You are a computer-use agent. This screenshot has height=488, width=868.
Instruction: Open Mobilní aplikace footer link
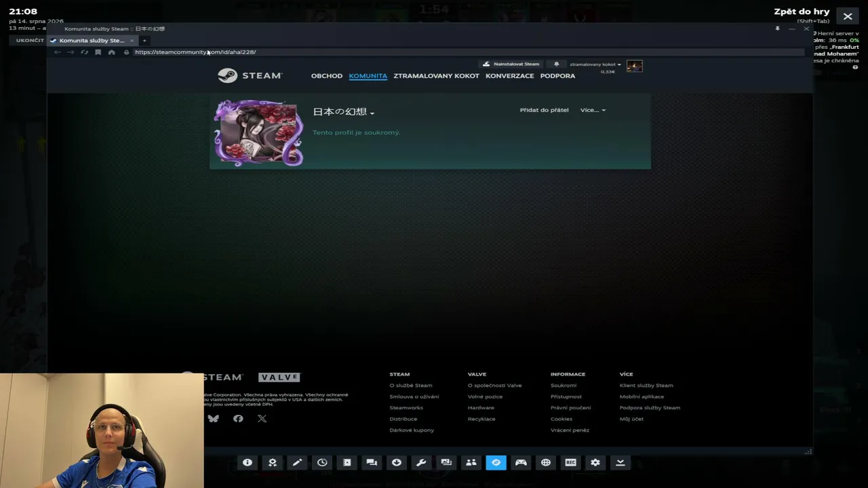point(642,396)
